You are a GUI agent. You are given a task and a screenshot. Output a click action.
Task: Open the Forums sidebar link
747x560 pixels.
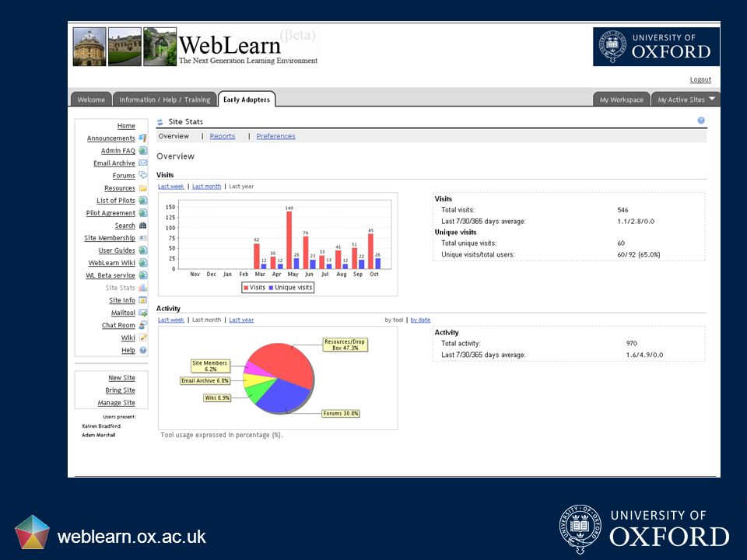click(124, 176)
